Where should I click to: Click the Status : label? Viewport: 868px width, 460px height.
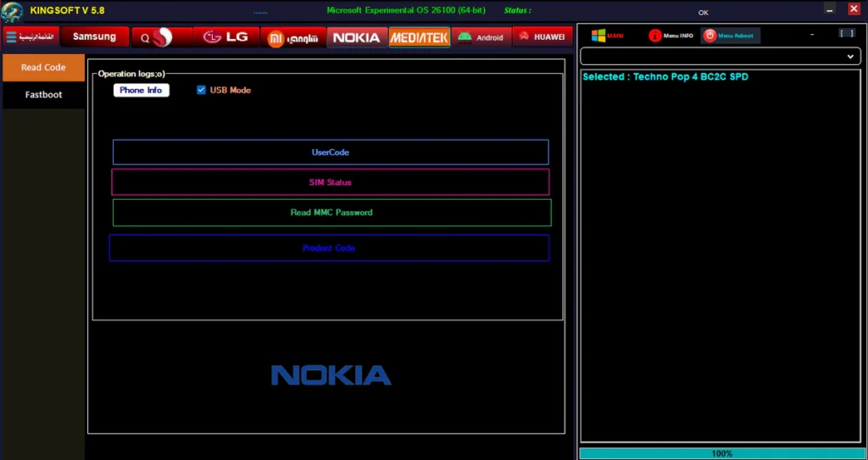(x=518, y=10)
